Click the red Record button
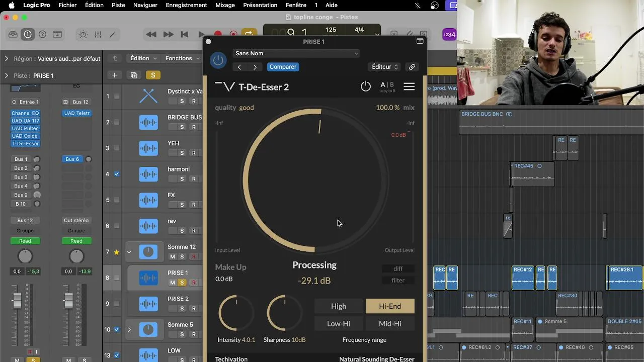Screen dimensions: 644x362 pos(218,34)
